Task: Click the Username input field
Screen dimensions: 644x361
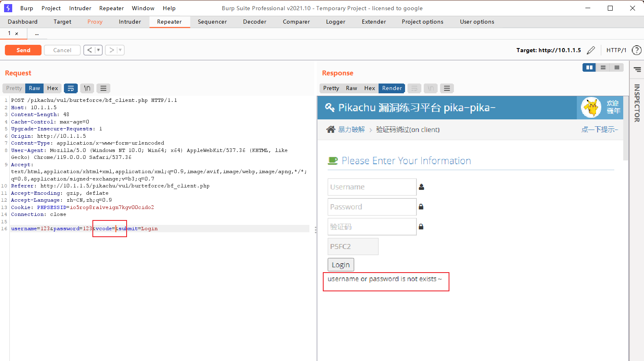Action: [x=372, y=187]
